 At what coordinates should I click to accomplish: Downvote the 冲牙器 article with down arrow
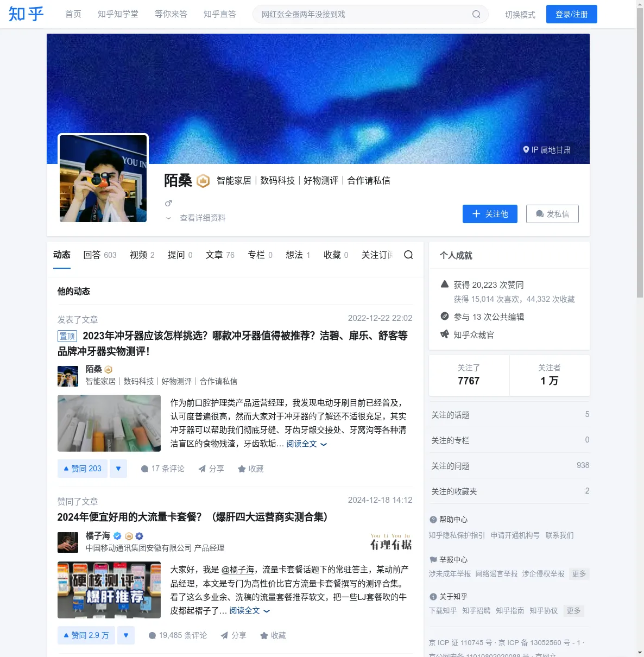point(118,469)
